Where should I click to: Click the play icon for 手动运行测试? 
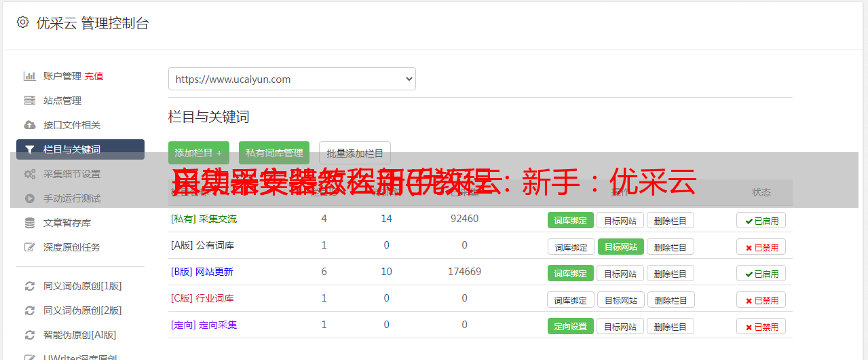click(30, 198)
